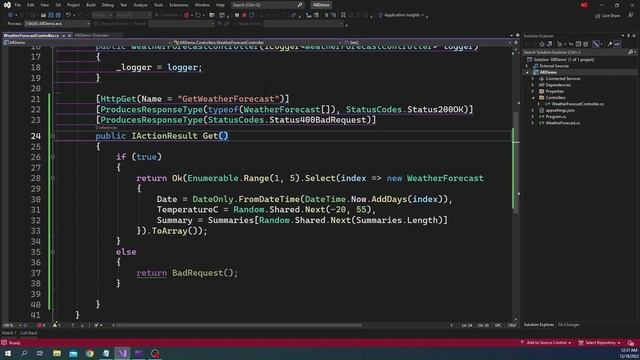Switch to WeatherForecastController.cs tab
The image size is (640, 360).
pyautogui.click(x=31, y=36)
